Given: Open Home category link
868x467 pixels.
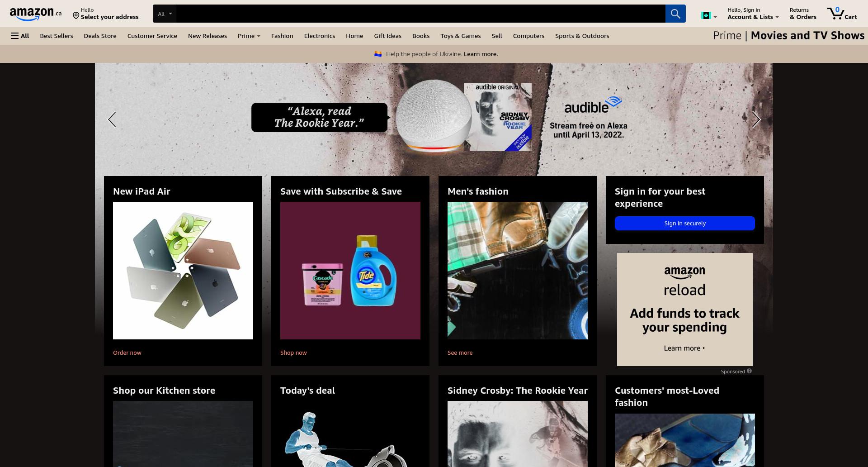Looking at the screenshot, I should [354, 36].
